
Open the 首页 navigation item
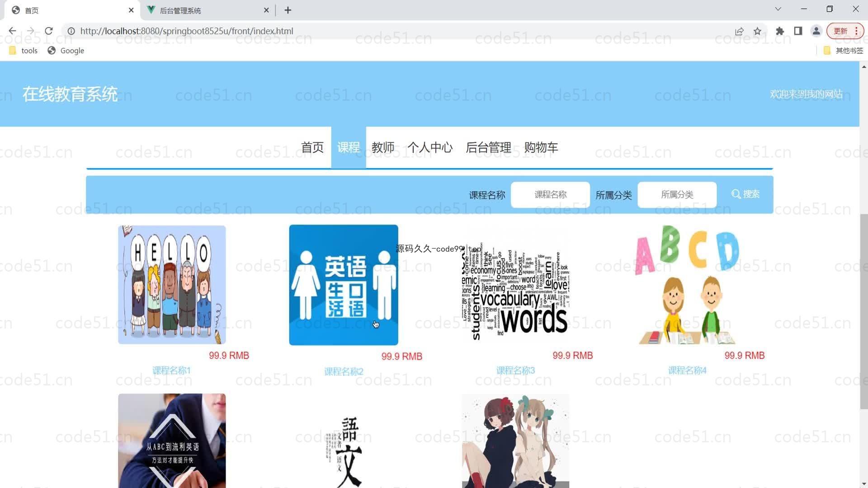[312, 147]
